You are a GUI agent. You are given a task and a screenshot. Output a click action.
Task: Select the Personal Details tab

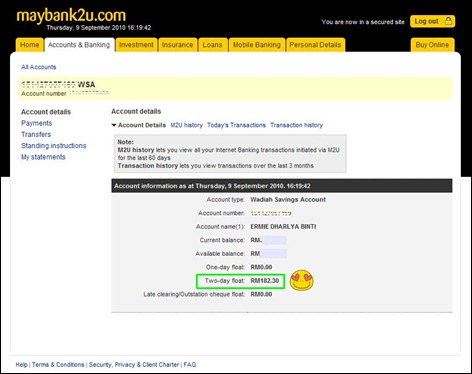(315, 45)
